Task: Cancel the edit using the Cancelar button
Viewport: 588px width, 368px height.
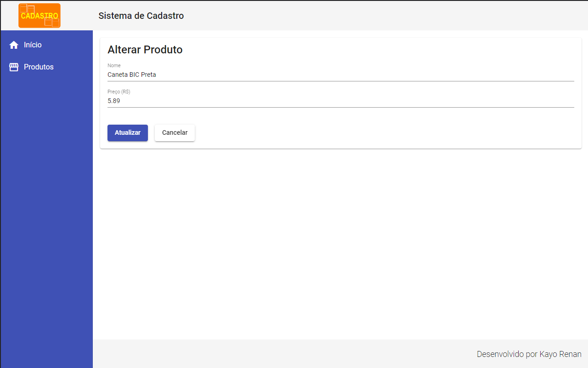Action: [x=175, y=132]
